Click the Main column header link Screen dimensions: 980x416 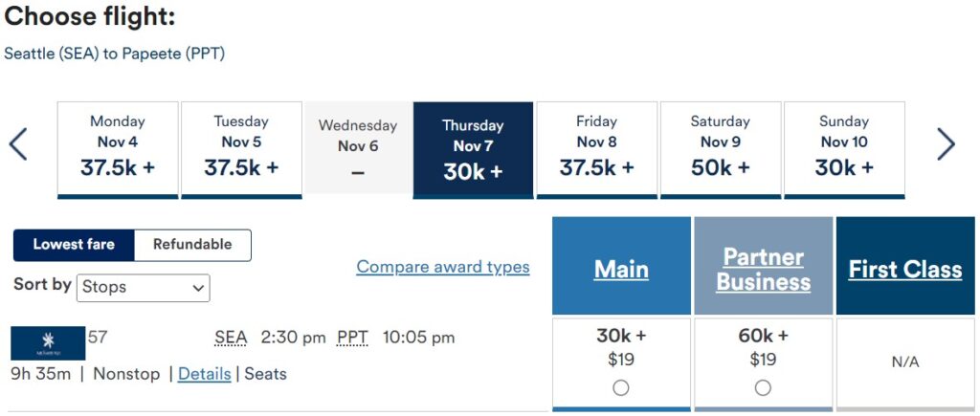[621, 269]
